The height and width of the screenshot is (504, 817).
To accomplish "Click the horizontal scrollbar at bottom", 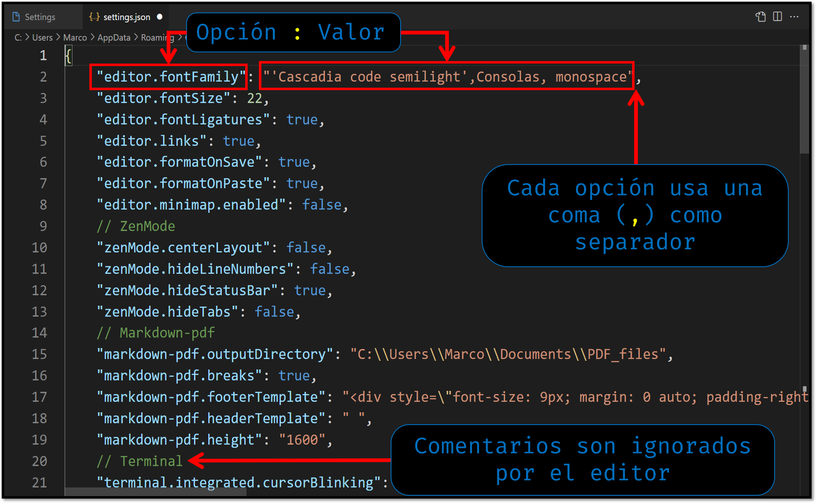I will coord(156,492).
